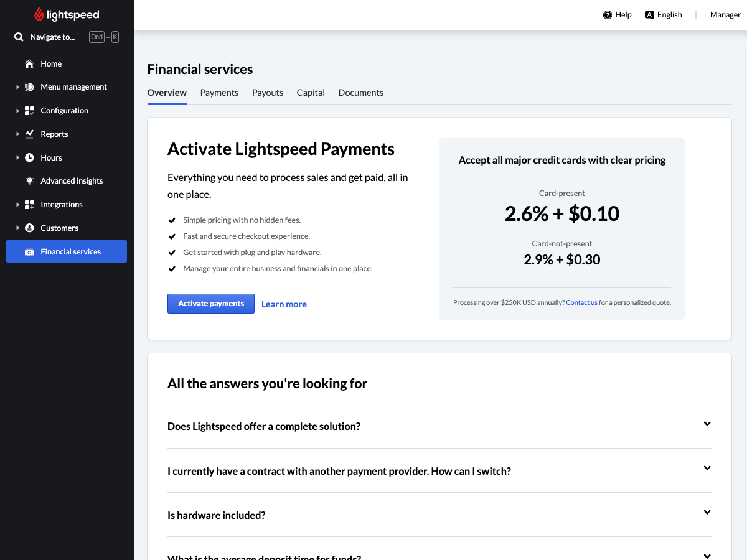This screenshot has width=747, height=560.
Task: Open the Reports icon
Action: (29, 134)
